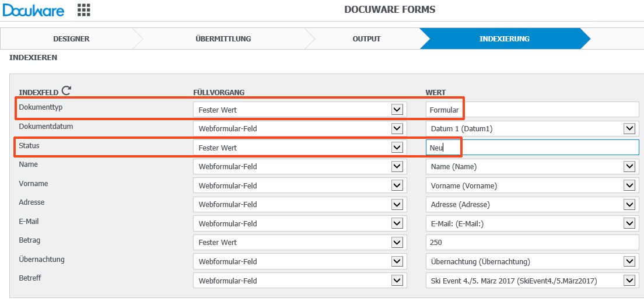Screen dimensions: 644x301
Task: Switch to the Designer tab
Action: (71, 39)
